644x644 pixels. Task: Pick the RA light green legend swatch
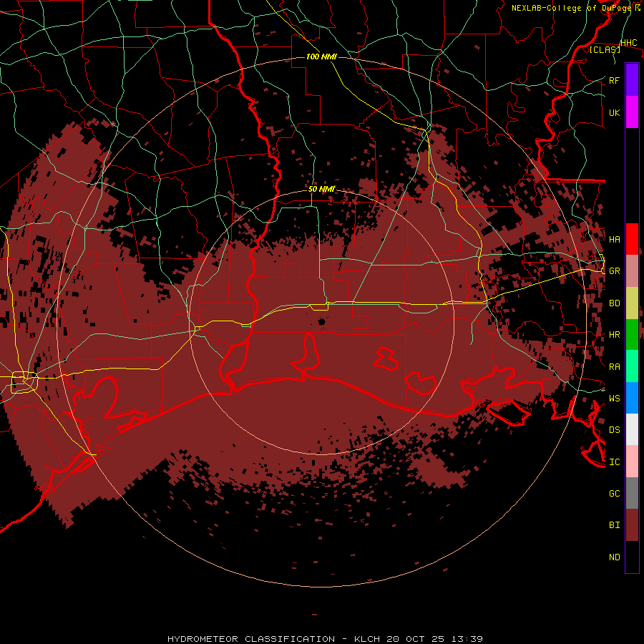point(632,366)
